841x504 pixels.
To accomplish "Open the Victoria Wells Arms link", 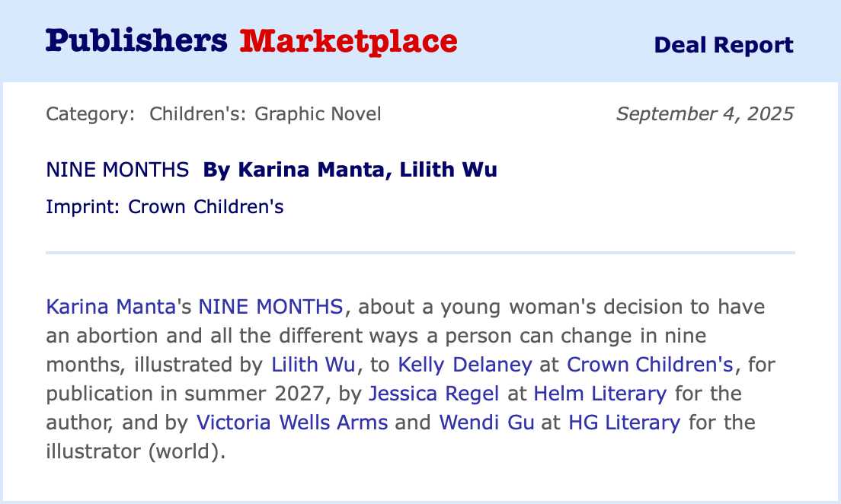I will (292, 423).
